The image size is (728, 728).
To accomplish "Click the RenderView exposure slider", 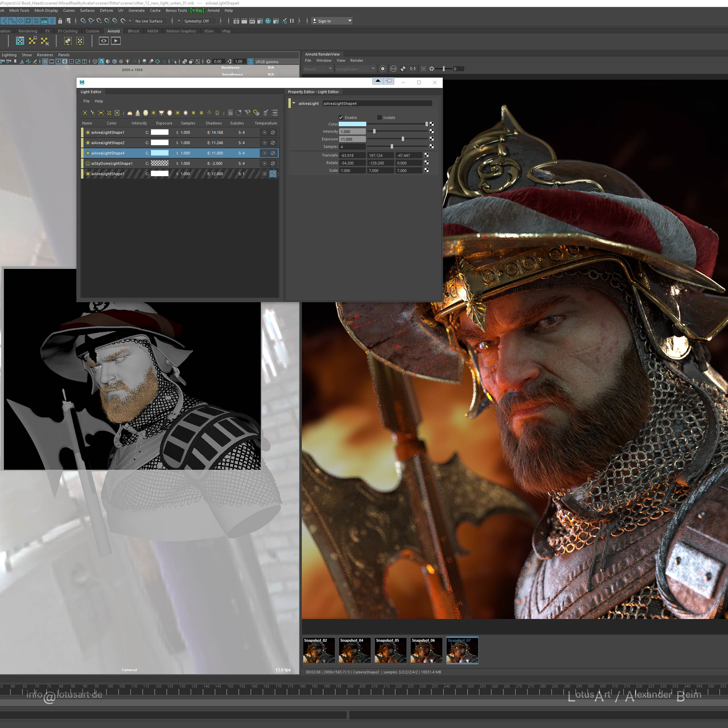I will point(444,69).
